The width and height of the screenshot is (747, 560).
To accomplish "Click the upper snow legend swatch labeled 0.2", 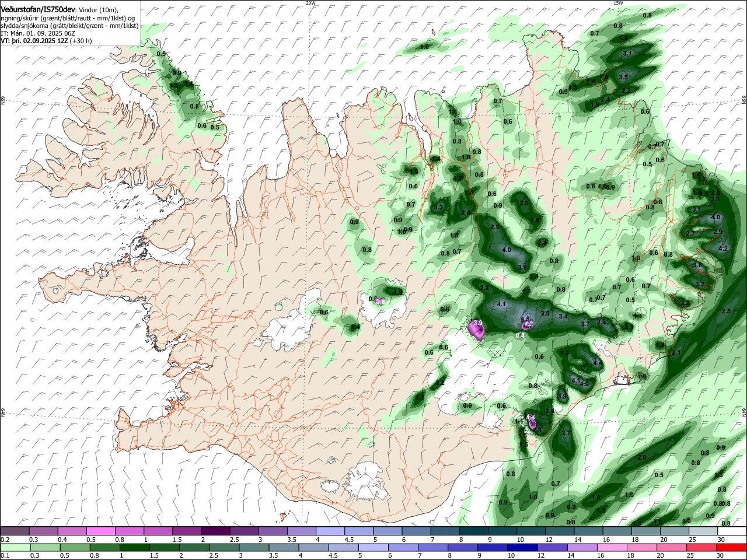I will click(15, 531).
